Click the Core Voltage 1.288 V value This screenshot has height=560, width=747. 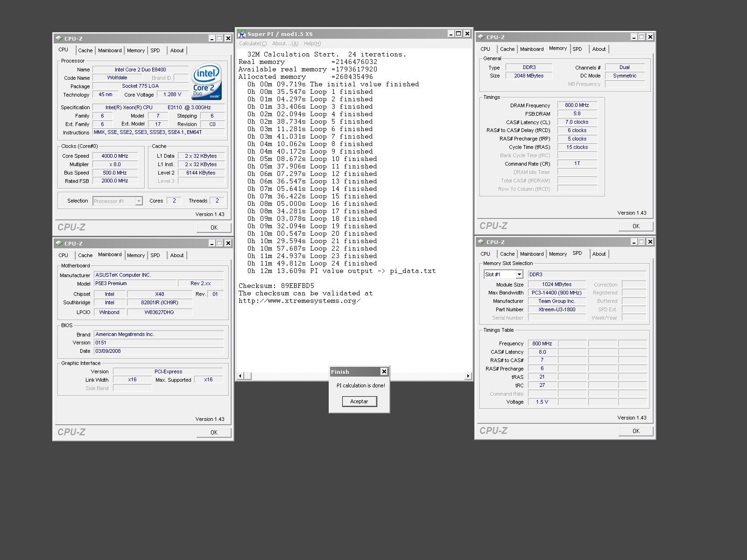172,94
